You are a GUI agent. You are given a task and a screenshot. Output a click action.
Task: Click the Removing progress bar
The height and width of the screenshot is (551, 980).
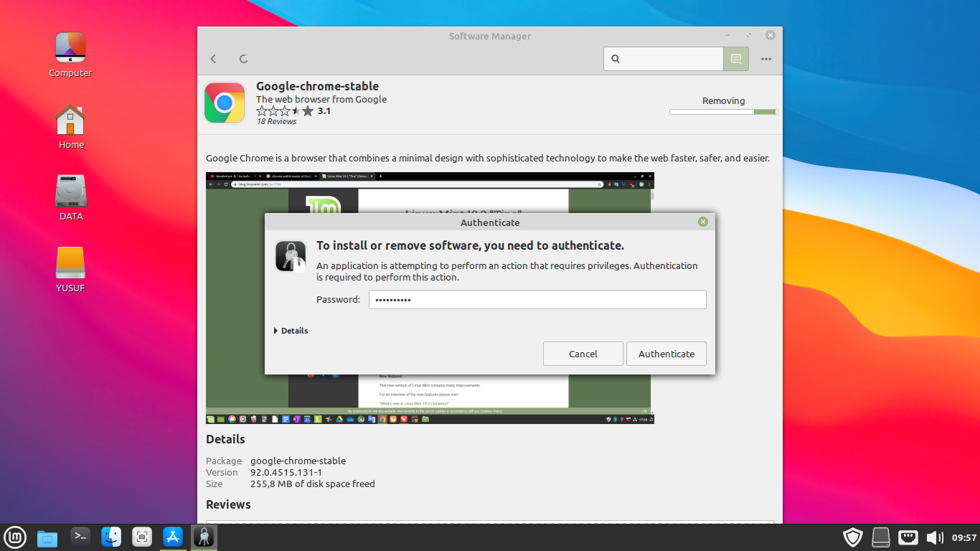(723, 112)
